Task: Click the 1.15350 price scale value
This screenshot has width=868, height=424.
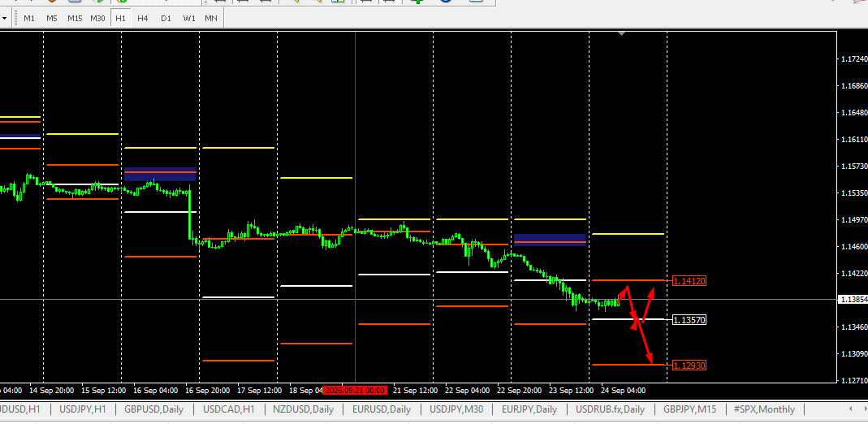Action: click(853, 193)
